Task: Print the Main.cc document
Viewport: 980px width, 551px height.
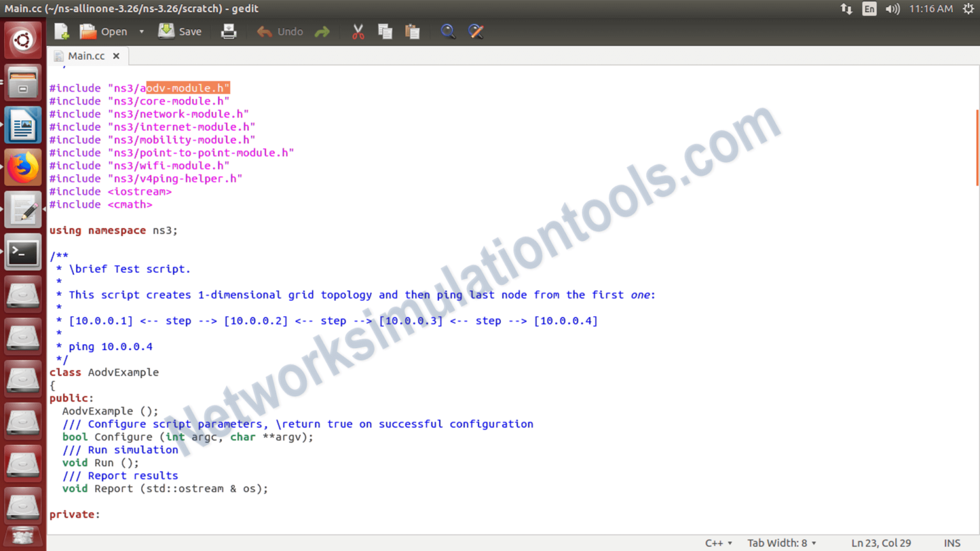Action: point(228,31)
